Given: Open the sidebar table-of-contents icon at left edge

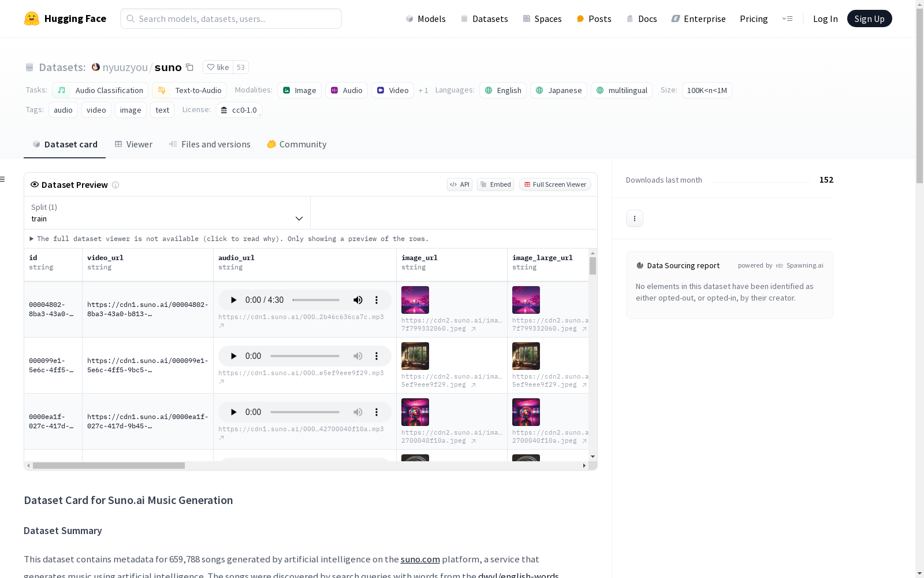Looking at the screenshot, I should [3, 179].
